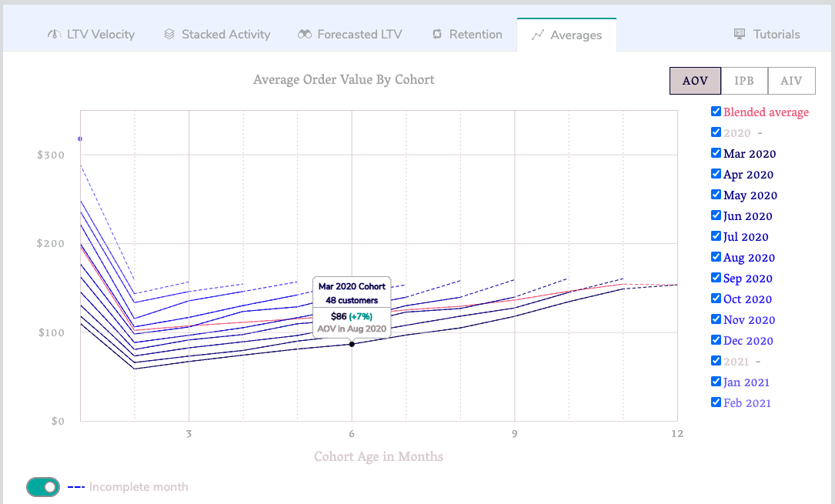Click the y-axis tick label $200
Screen dimensions: 835x504
point(51,244)
